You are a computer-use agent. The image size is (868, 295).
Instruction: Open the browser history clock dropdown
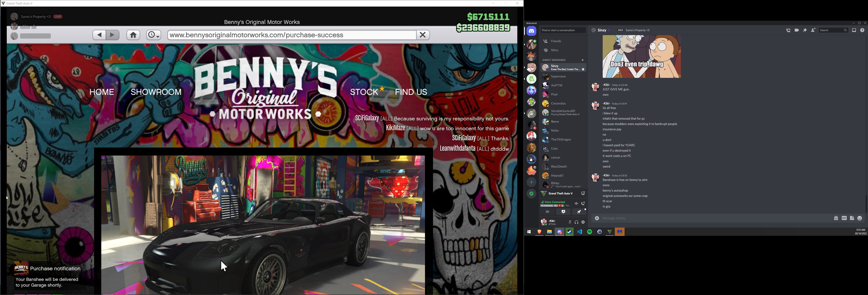click(154, 35)
